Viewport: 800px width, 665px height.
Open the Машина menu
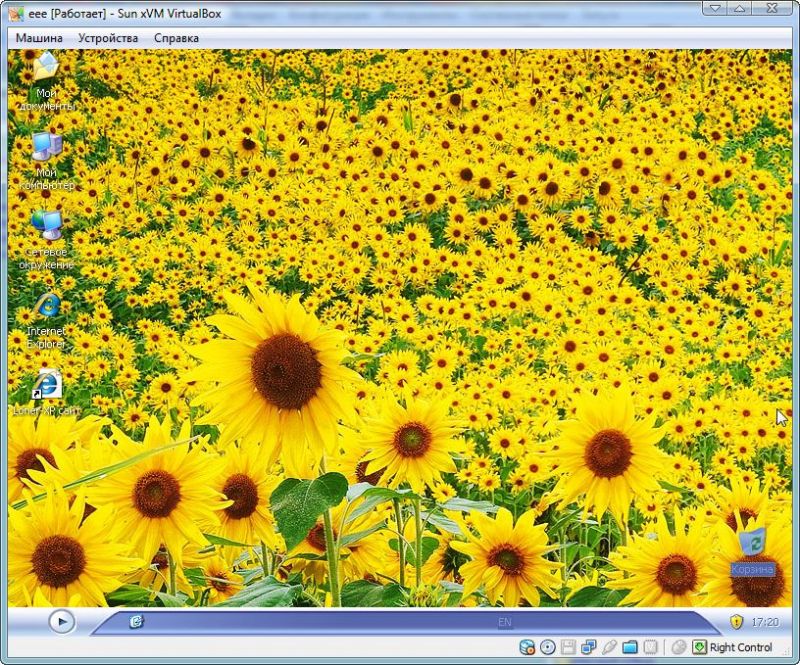coord(39,38)
